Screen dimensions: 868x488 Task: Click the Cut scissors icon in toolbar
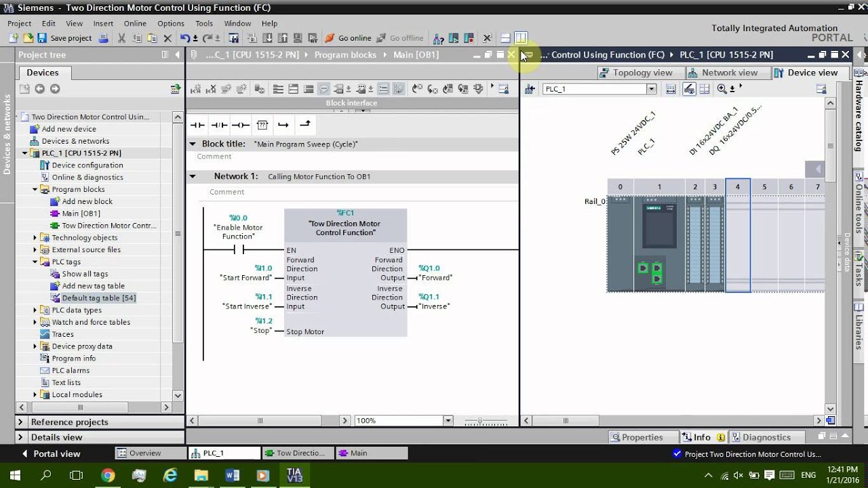[x=121, y=38]
